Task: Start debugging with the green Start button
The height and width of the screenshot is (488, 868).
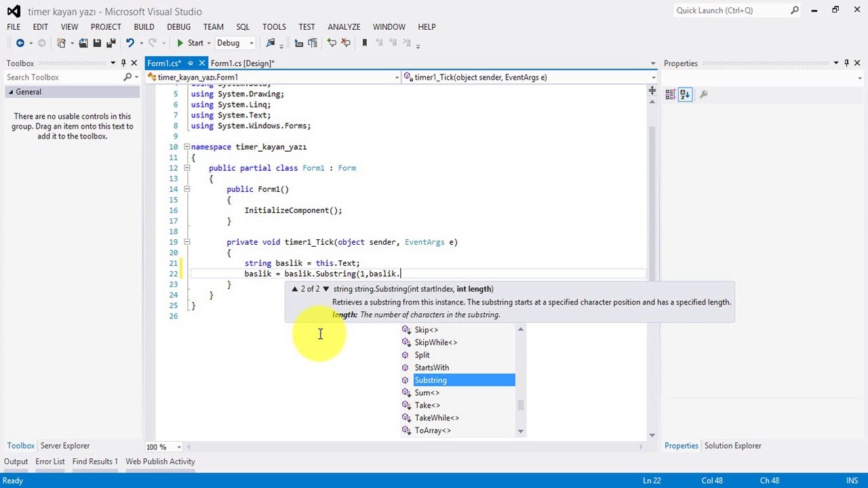Action: click(x=190, y=43)
